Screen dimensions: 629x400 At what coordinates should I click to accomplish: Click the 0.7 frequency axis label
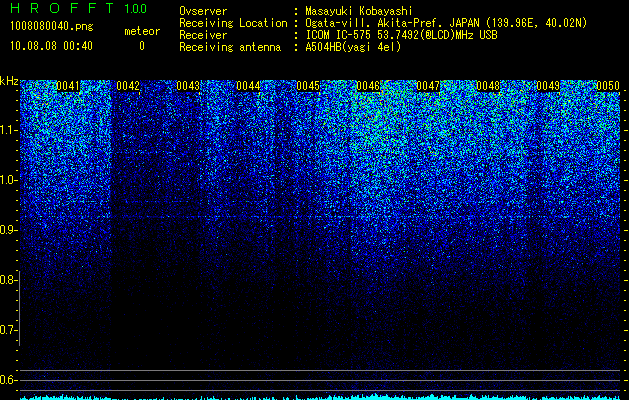8,330
